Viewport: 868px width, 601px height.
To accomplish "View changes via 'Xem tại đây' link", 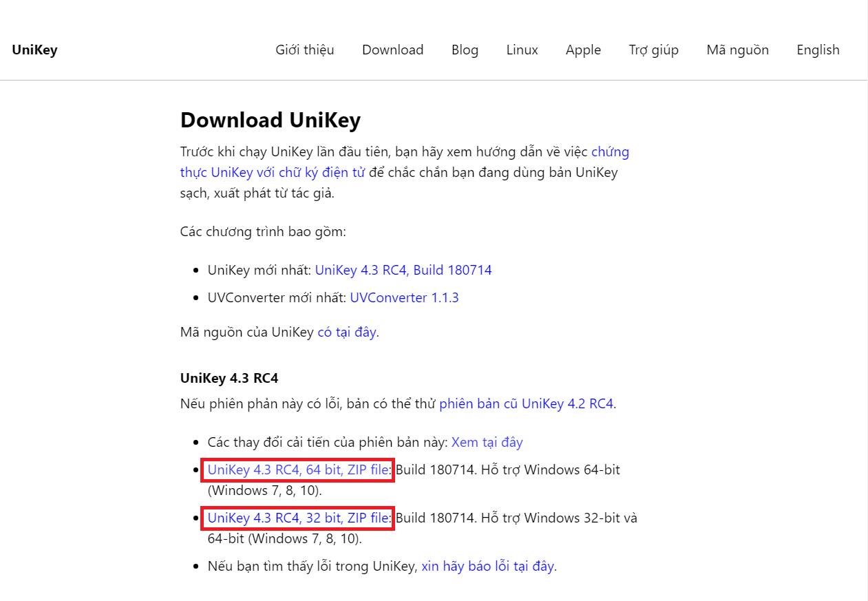I will 487,442.
